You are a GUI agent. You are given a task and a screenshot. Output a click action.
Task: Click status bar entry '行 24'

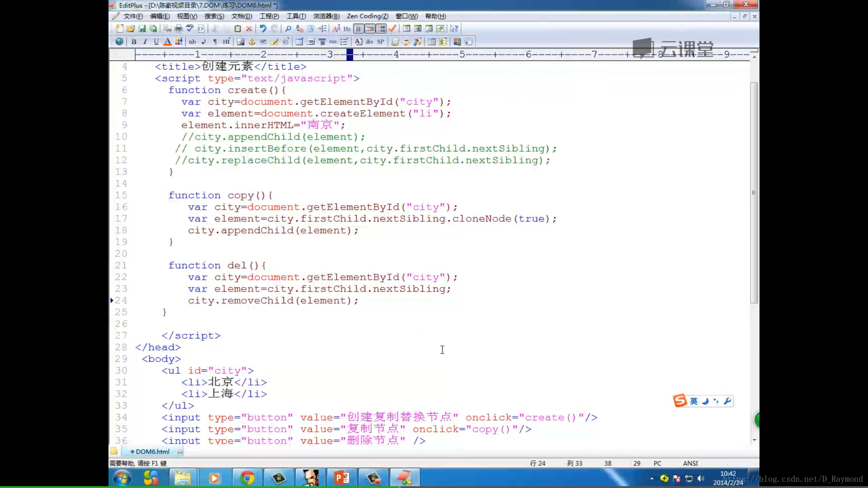(538, 463)
